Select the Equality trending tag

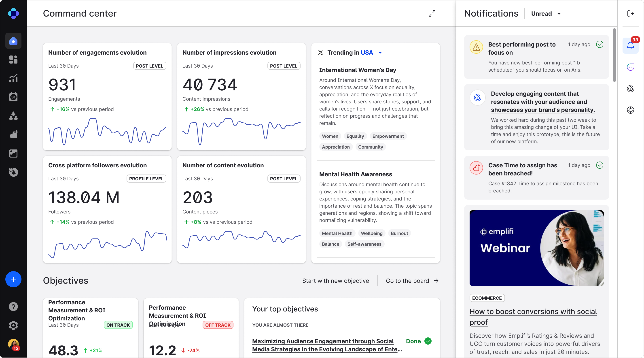point(355,136)
